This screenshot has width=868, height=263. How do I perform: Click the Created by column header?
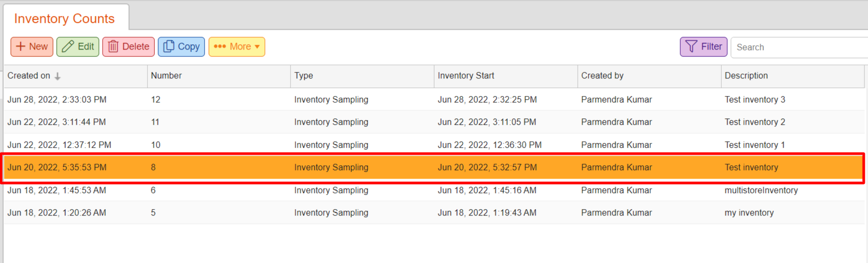650,76
